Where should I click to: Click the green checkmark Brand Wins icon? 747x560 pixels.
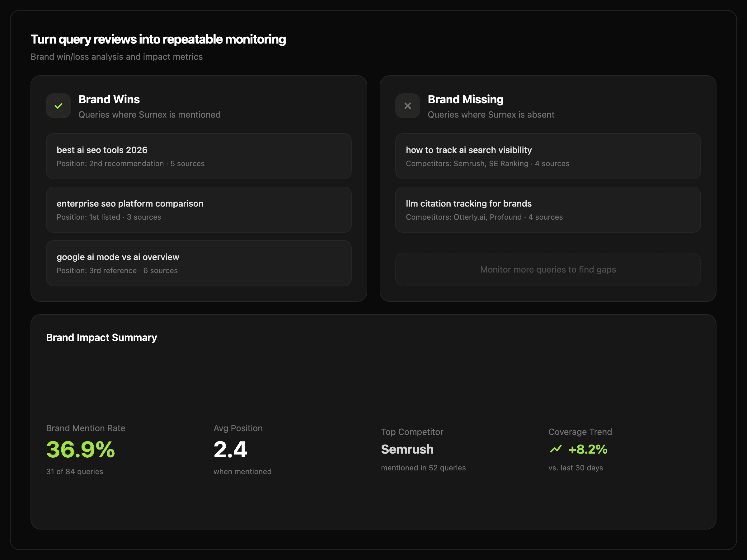point(59,106)
